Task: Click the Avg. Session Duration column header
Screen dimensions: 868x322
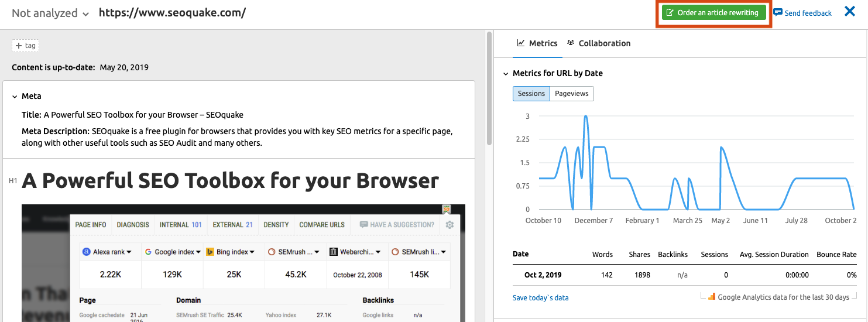Action: tap(774, 255)
